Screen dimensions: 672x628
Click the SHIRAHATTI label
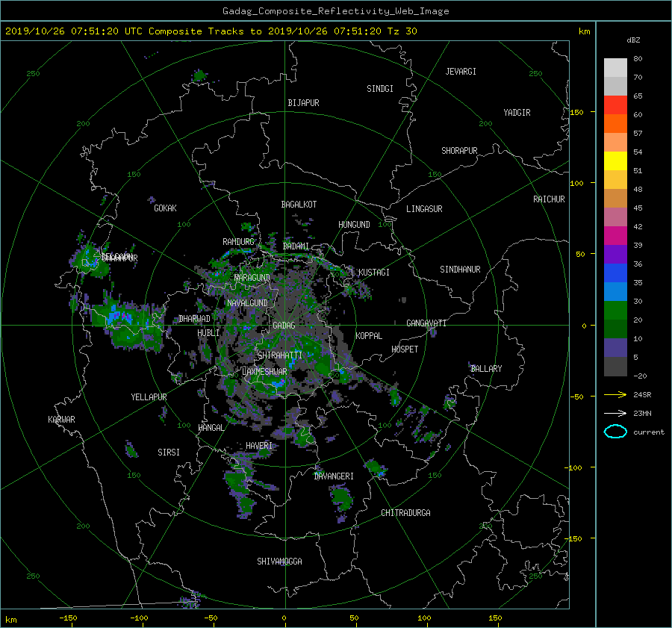280,355
